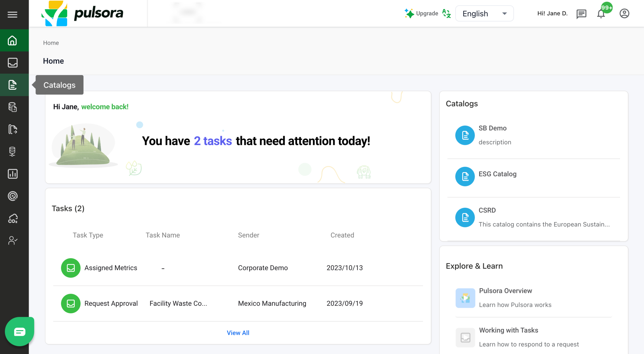This screenshot has width=644, height=354.
Task: Open the inbox tray sidebar icon
Action: pyautogui.click(x=12, y=63)
